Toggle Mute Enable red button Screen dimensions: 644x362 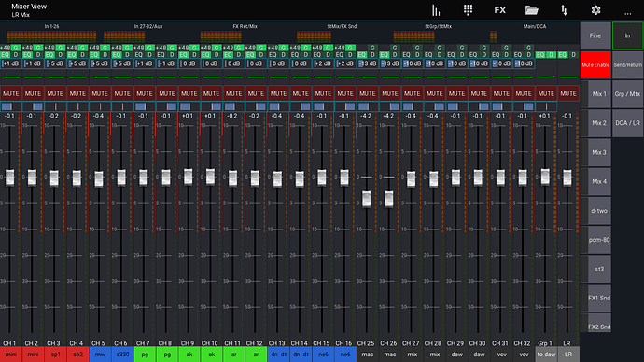(595, 65)
